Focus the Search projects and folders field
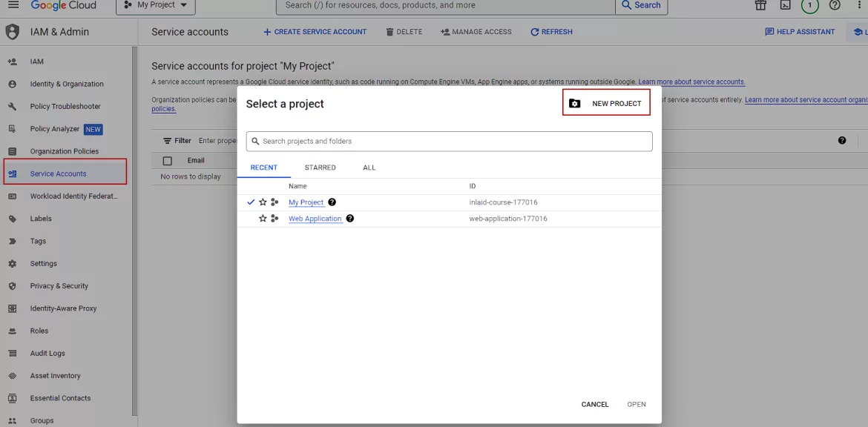This screenshot has height=427, width=868. click(x=450, y=141)
